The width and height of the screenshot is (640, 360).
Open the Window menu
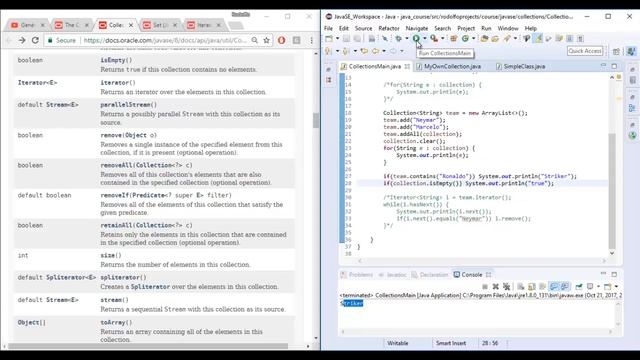[508, 28]
